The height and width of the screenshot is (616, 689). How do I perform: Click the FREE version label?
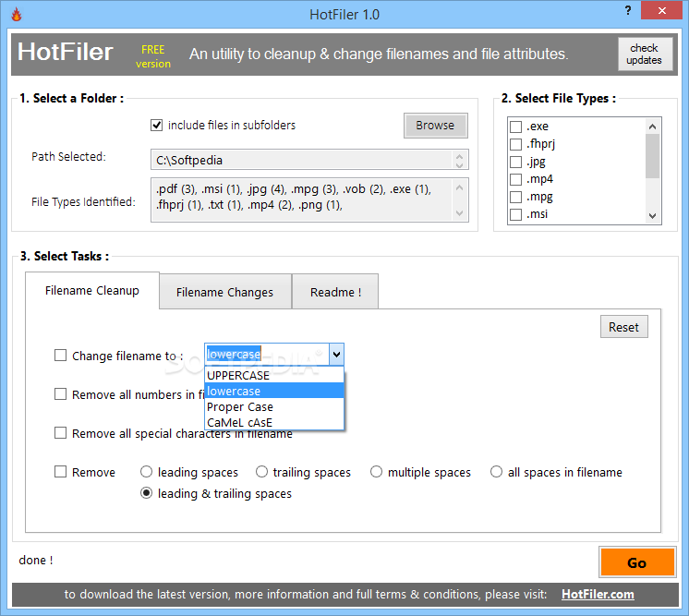153,56
